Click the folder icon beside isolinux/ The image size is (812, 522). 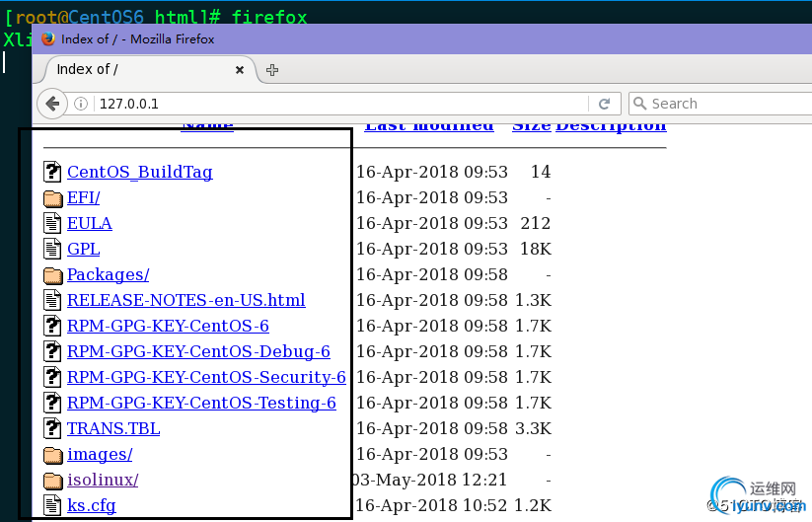point(53,481)
